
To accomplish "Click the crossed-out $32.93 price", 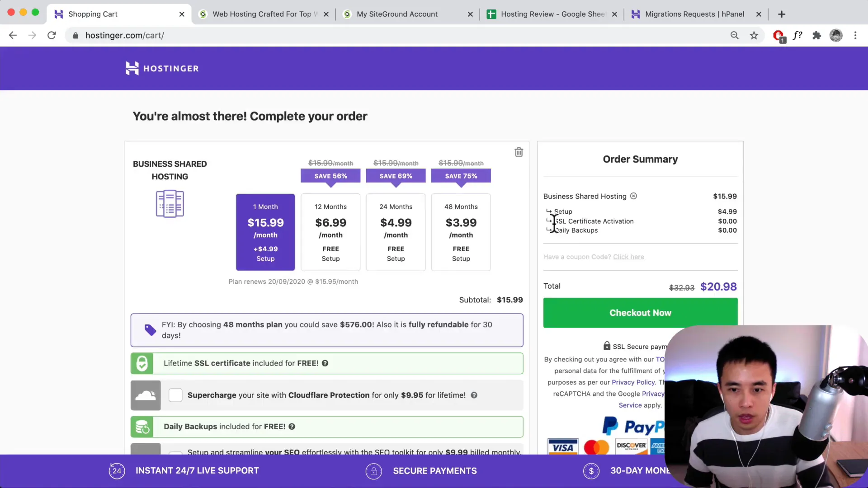I will click(x=682, y=288).
